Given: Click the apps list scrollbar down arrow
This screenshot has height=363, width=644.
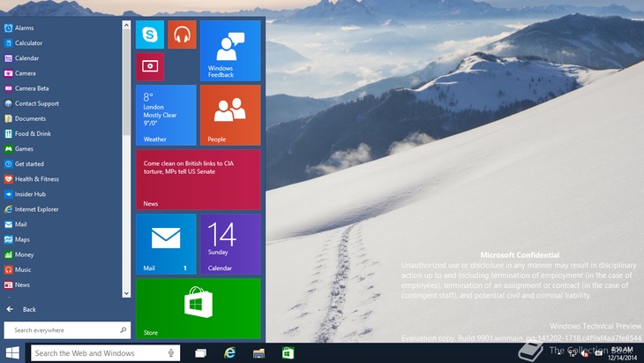Looking at the screenshot, I should click(x=126, y=293).
